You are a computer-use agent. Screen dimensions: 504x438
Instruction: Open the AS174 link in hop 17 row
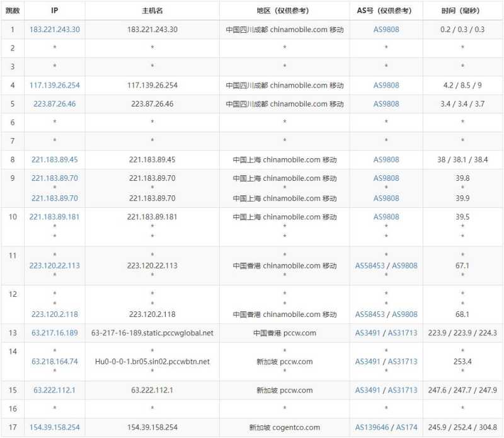click(406, 427)
